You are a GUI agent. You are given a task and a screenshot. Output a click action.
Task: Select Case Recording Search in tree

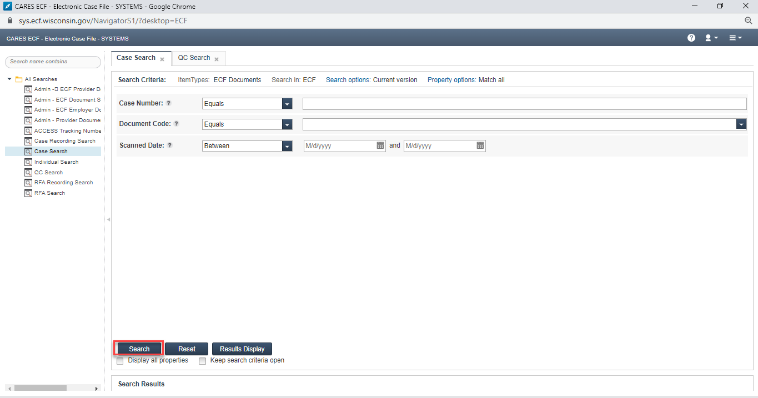tap(65, 141)
